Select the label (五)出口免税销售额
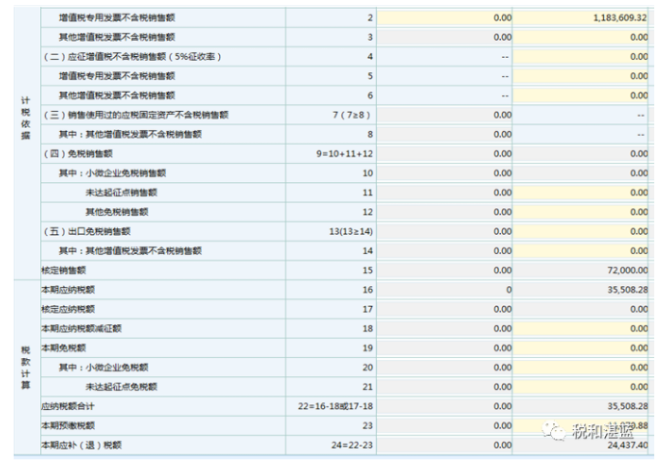672x466 pixels. 87,231
